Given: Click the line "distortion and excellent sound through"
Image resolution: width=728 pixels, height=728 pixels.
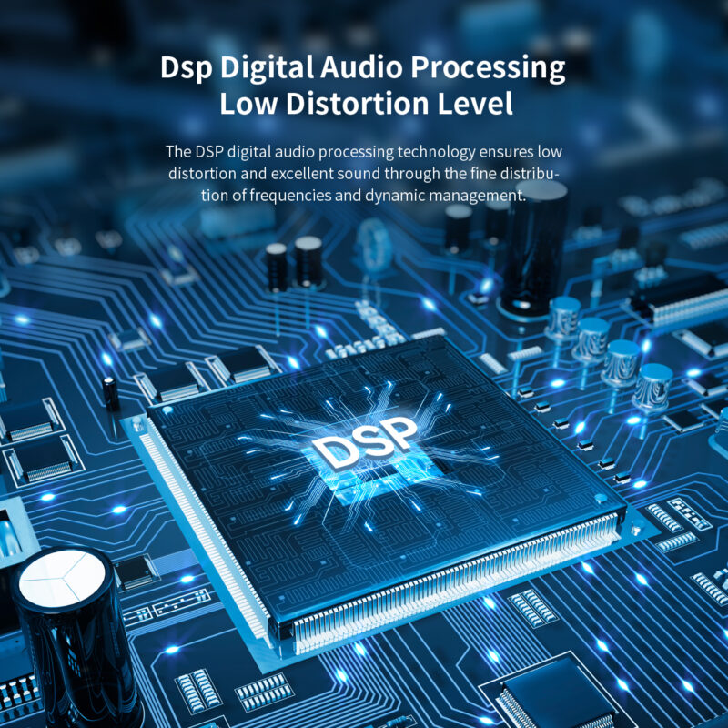Looking at the screenshot, I should [363, 174].
